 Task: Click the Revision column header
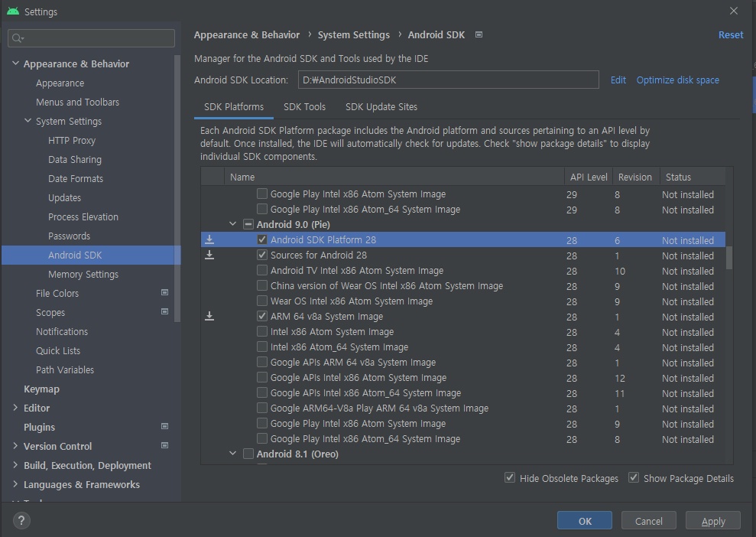634,177
